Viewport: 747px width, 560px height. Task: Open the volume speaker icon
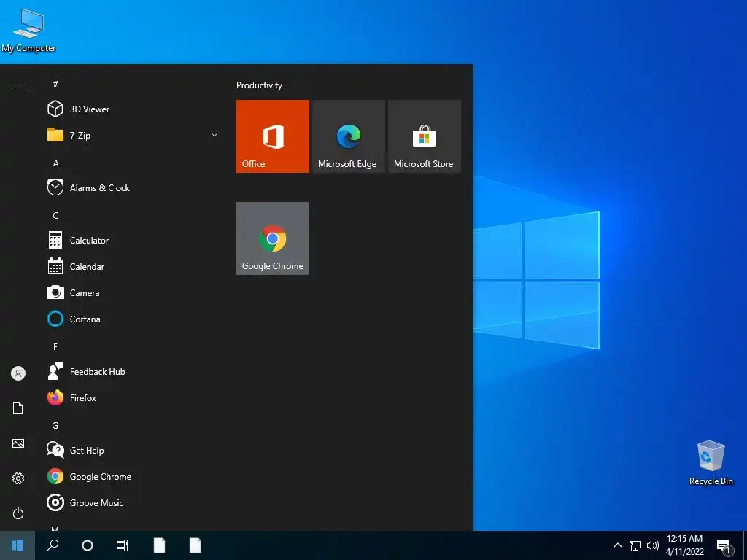point(653,545)
